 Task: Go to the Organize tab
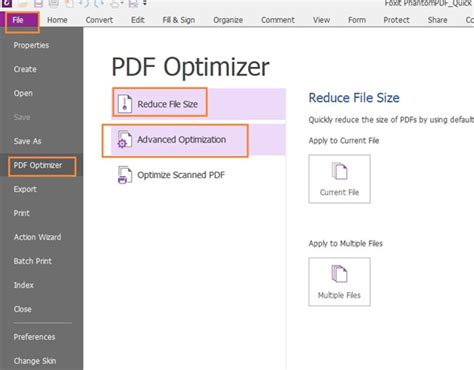228,20
